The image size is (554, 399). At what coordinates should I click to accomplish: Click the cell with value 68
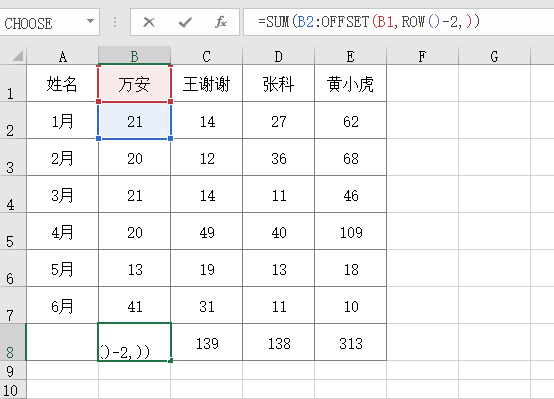[x=350, y=158]
